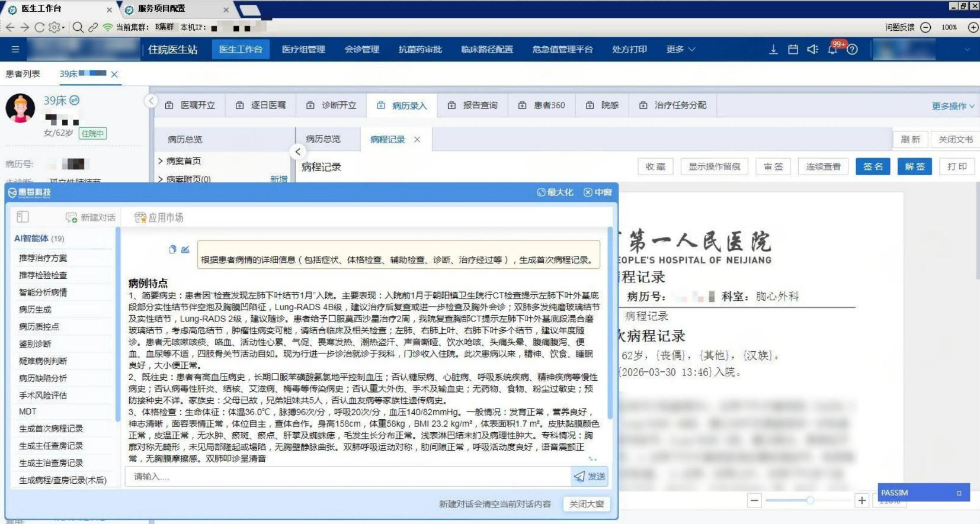The height and width of the screenshot is (524, 980).
Task: Click the link chain icon
Action: tap(93, 27)
